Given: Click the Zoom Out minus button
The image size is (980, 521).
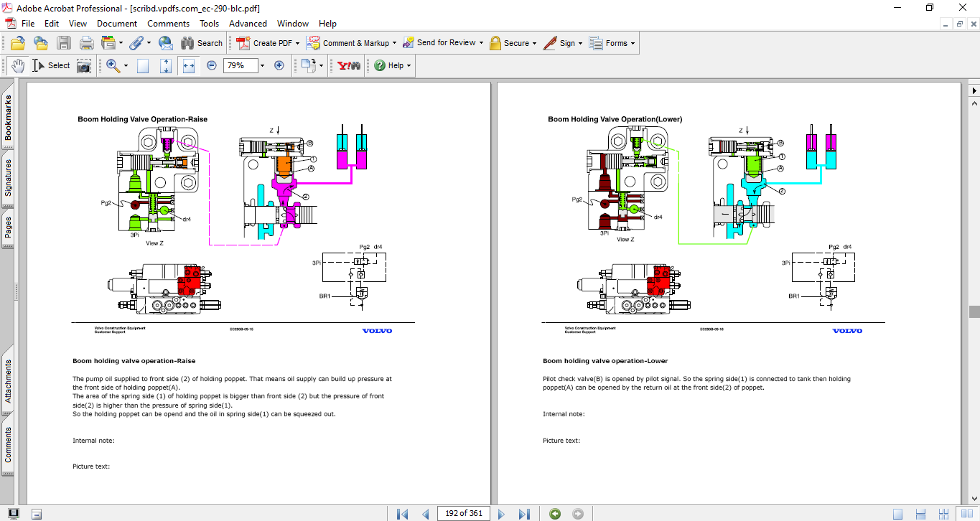Looking at the screenshot, I should coord(211,65).
